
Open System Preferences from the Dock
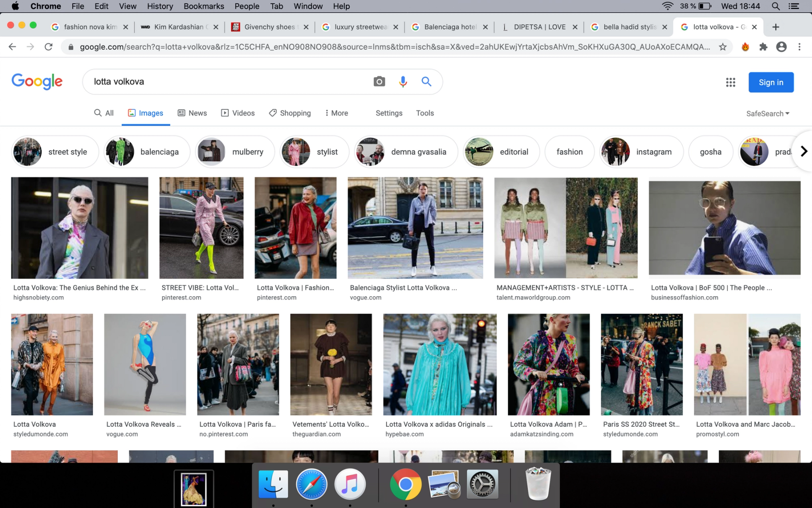click(482, 484)
